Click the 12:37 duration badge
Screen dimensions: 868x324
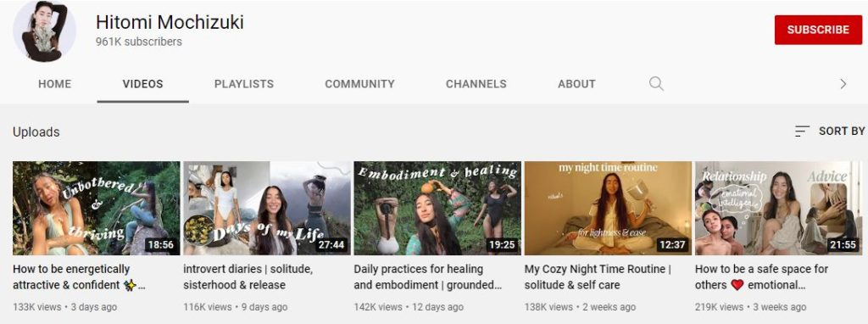click(672, 245)
